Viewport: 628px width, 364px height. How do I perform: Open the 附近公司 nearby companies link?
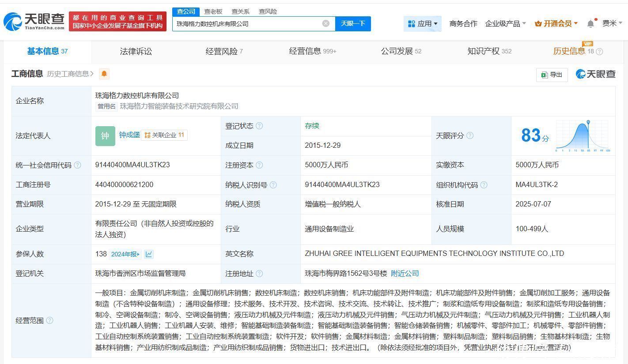(405, 274)
